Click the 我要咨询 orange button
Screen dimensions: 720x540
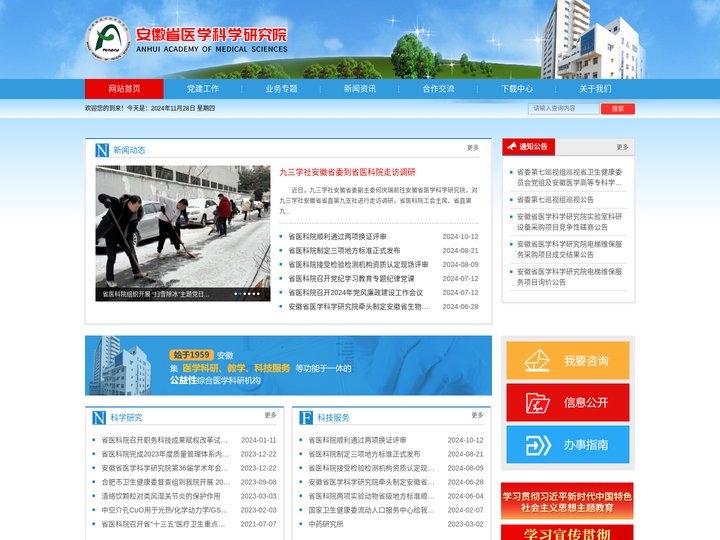(x=568, y=360)
